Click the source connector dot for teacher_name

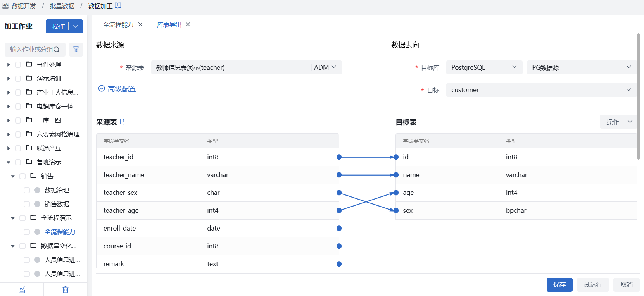click(x=339, y=175)
